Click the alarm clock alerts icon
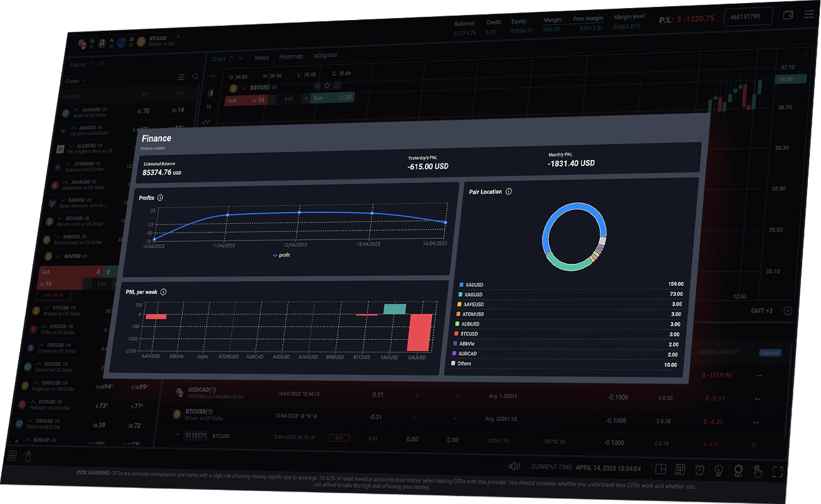821x504 pixels. (x=699, y=470)
